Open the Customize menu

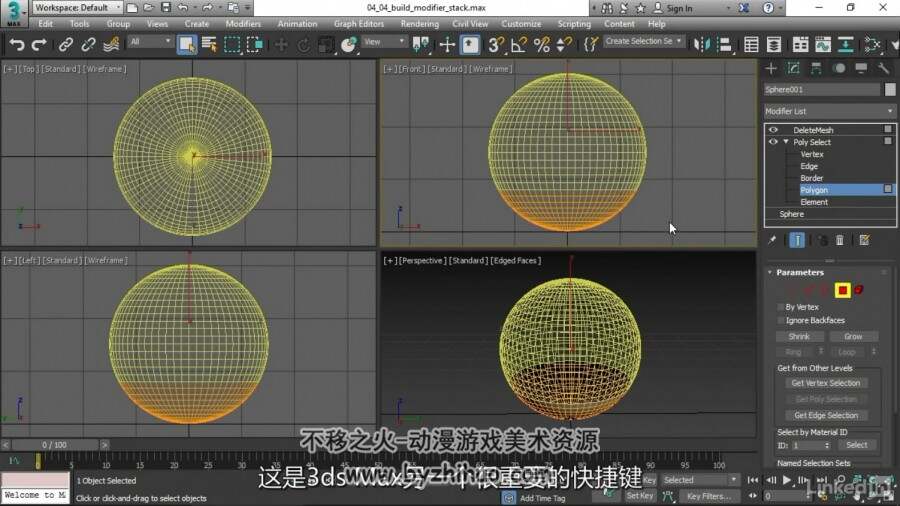click(x=521, y=24)
